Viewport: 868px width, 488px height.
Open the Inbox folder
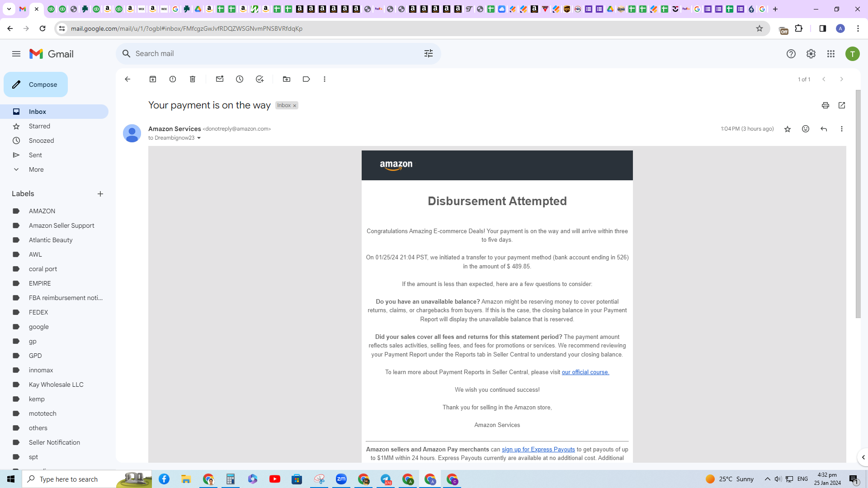pyautogui.click(x=54, y=112)
